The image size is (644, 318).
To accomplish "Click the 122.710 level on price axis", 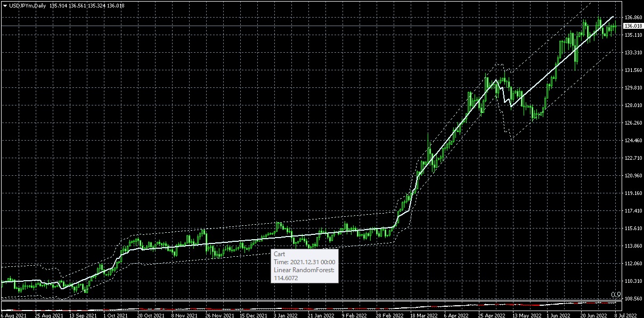I will point(631,158).
